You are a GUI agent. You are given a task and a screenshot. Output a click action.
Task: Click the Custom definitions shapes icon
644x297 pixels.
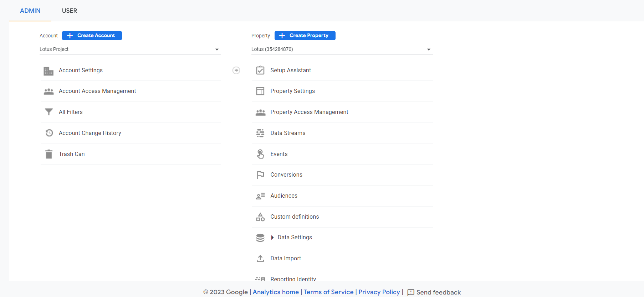pyautogui.click(x=260, y=217)
